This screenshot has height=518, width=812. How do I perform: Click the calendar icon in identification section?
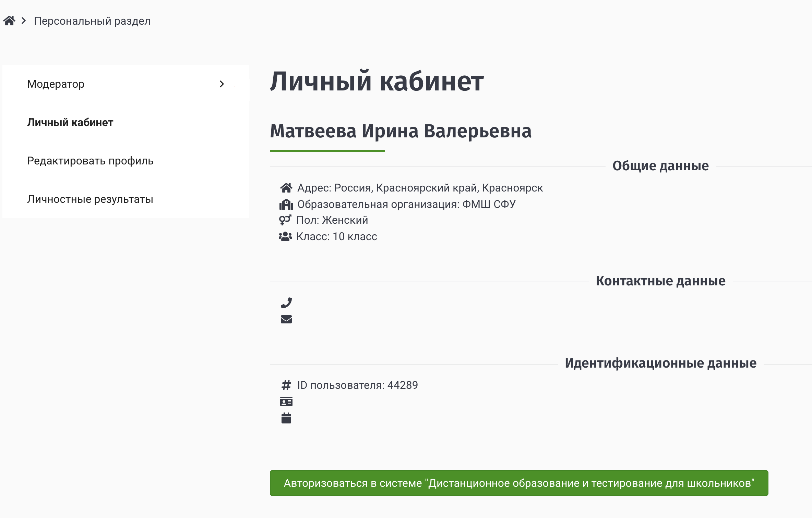287,418
